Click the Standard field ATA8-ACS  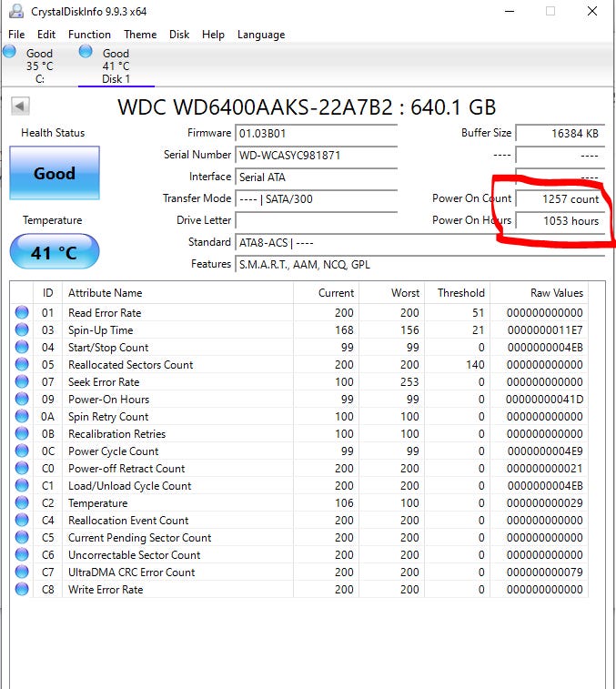(419, 242)
